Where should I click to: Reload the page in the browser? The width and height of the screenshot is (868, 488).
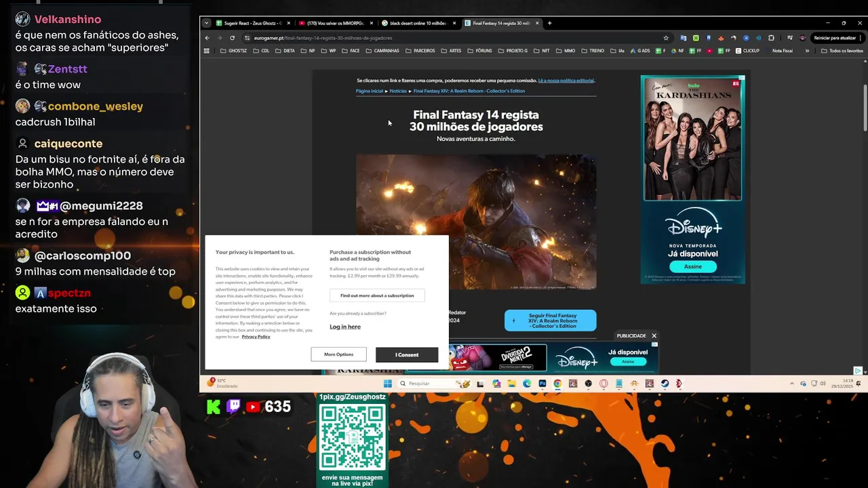point(232,38)
